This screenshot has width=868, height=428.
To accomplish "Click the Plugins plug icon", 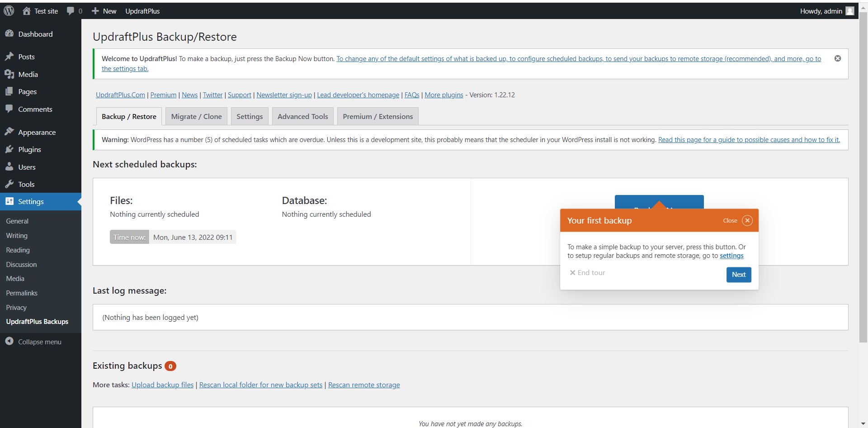I will (x=9, y=149).
